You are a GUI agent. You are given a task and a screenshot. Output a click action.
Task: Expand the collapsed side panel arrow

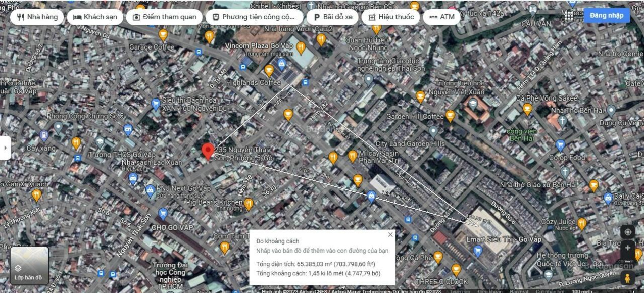5,148
